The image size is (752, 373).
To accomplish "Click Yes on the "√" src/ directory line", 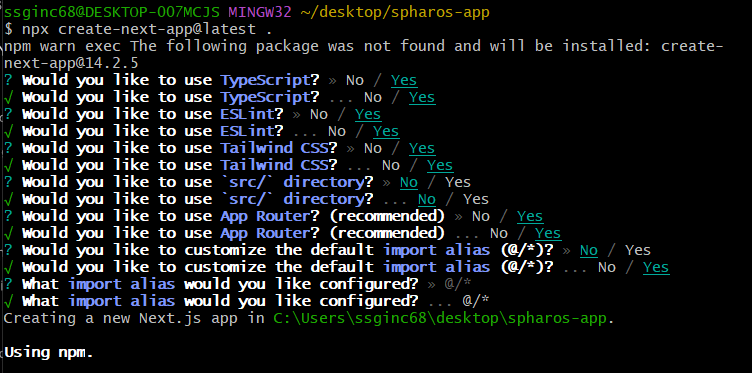I will click(476, 199).
